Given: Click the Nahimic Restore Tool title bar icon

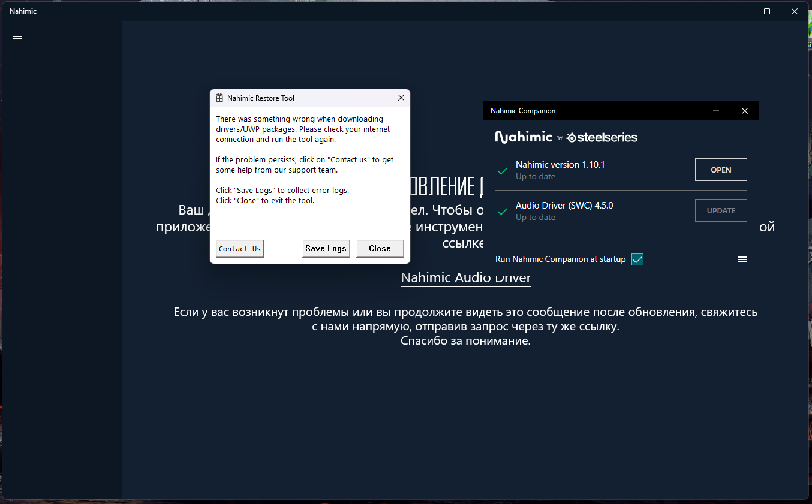Looking at the screenshot, I should pos(219,98).
